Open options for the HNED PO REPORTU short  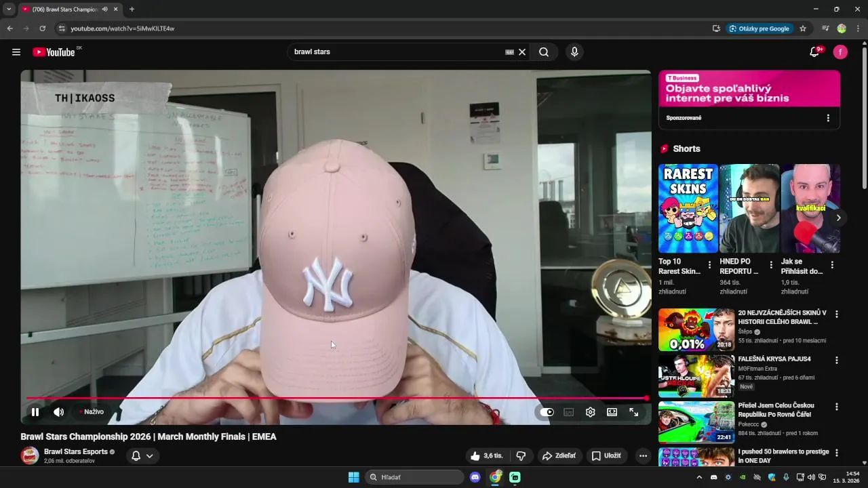[x=771, y=265]
